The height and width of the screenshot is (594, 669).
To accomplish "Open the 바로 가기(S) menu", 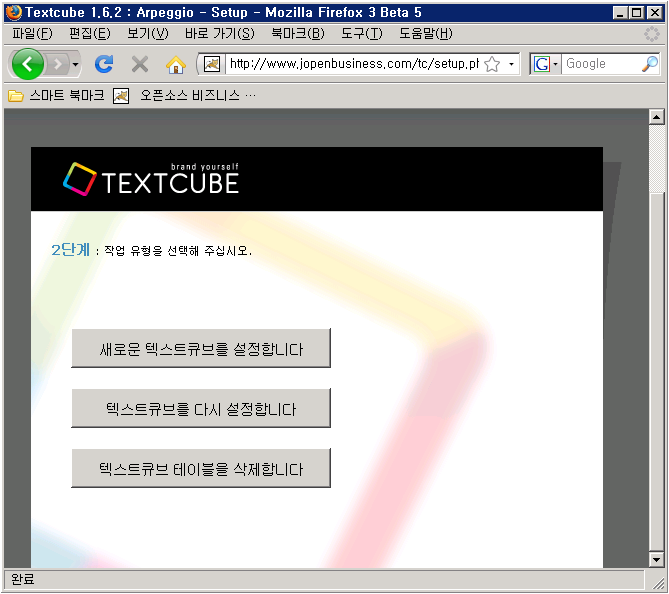I will tap(219, 33).
